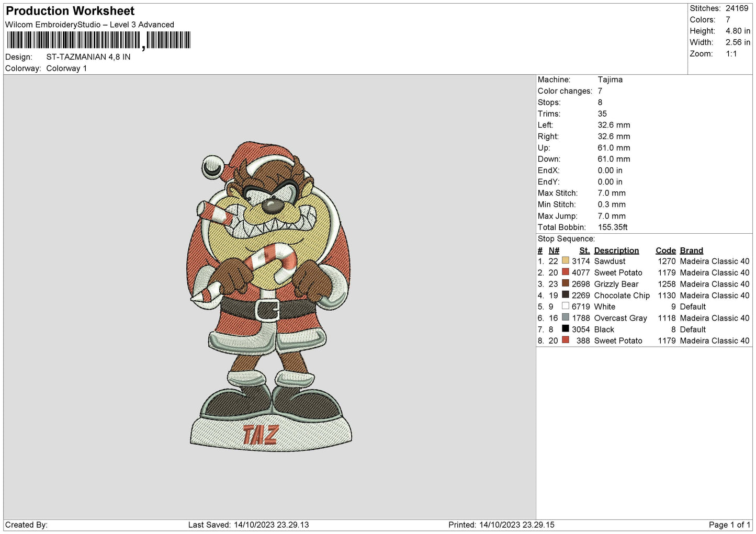Click the Width value '2.56 in'

point(738,42)
